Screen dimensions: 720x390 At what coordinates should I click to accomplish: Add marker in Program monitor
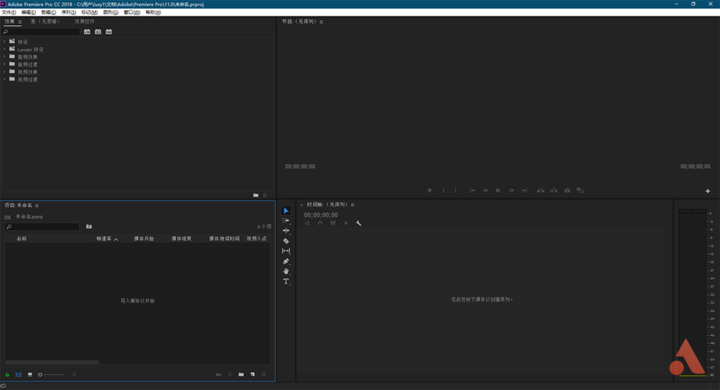(430, 190)
